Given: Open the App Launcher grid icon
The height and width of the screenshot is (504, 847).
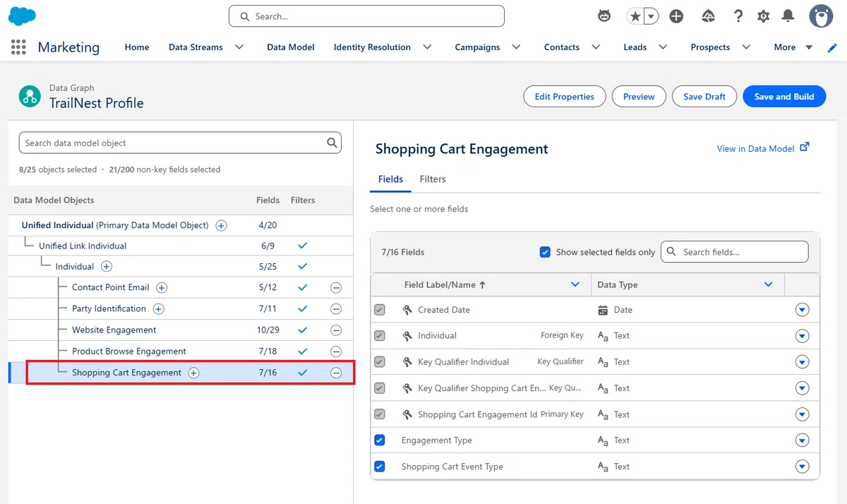Looking at the screenshot, I should click(x=19, y=47).
